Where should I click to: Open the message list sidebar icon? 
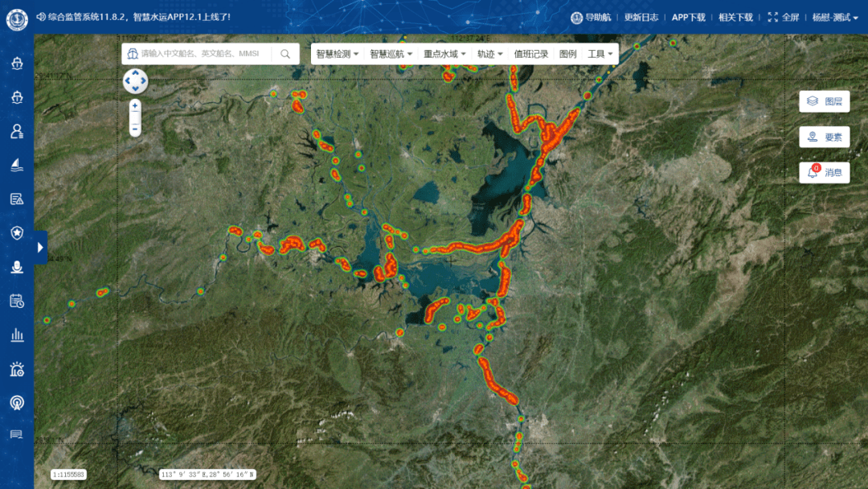tap(17, 435)
